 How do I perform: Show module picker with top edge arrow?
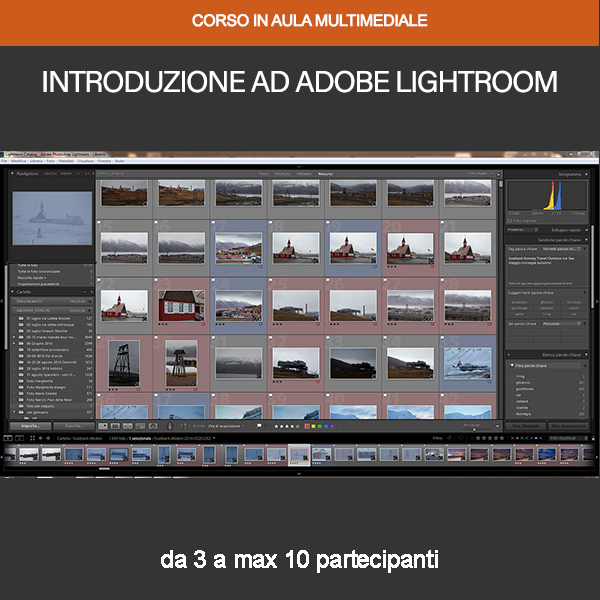[x=299, y=167]
